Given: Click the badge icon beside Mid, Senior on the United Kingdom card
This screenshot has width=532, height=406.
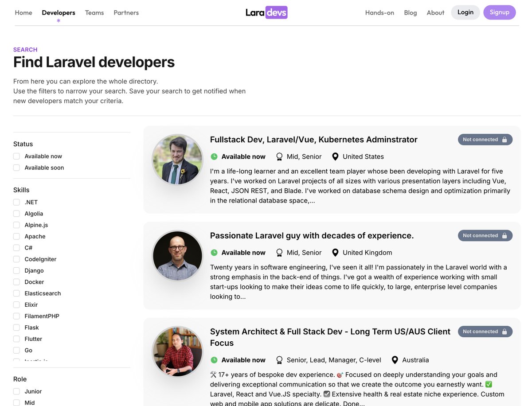Looking at the screenshot, I should click(x=279, y=253).
